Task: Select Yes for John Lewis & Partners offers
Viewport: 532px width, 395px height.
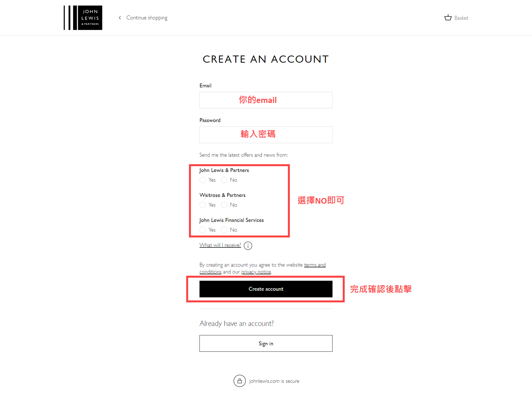Action: [203, 180]
